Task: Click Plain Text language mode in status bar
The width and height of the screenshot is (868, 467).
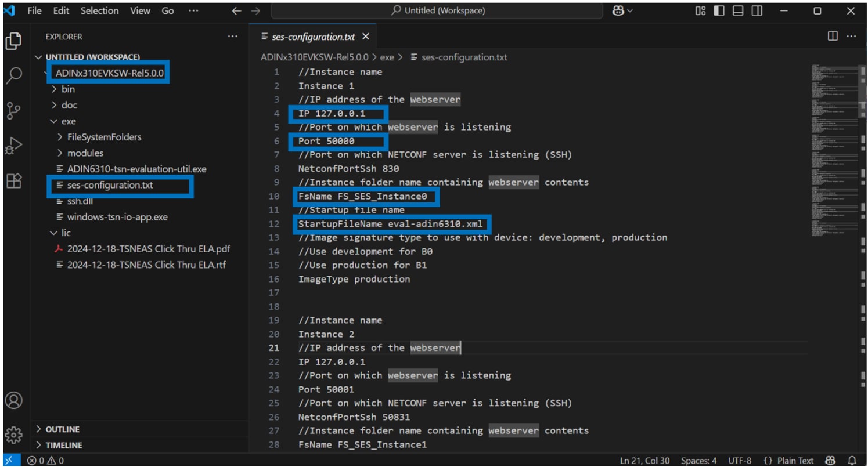Action: click(795, 461)
